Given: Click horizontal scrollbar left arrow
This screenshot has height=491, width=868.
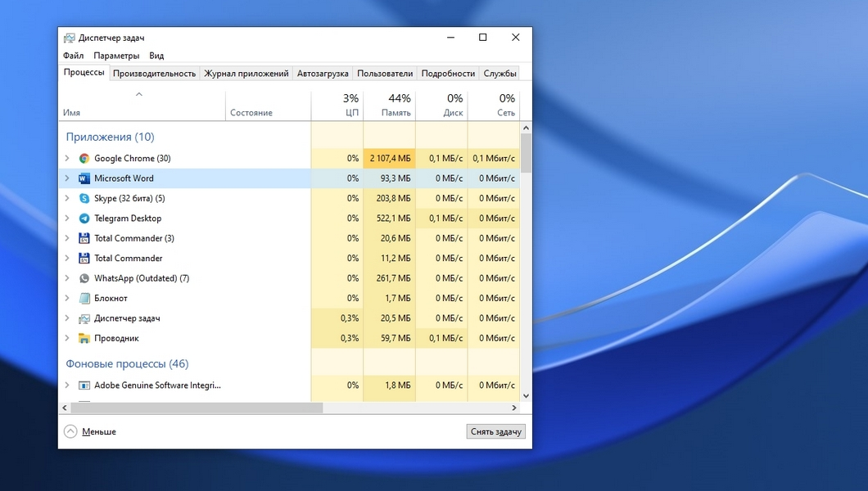Looking at the screenshot, I should pyautogui.click(x=65, y=408).
